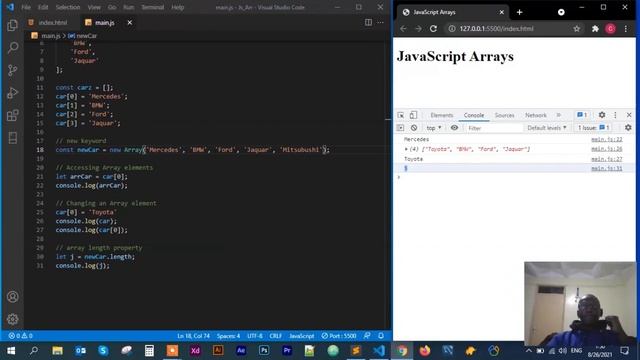This screenshot has height=360, width=640.
Task: Open the File menu
Action: (26, 7)
